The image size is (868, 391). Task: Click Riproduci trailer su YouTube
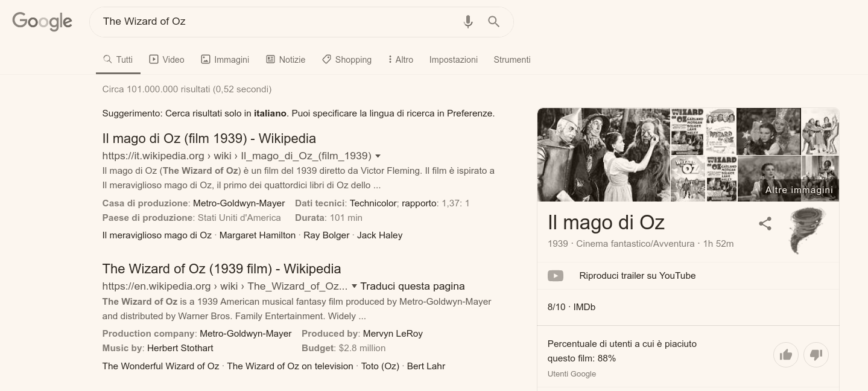pyautogui.click(x=638, y=276)
